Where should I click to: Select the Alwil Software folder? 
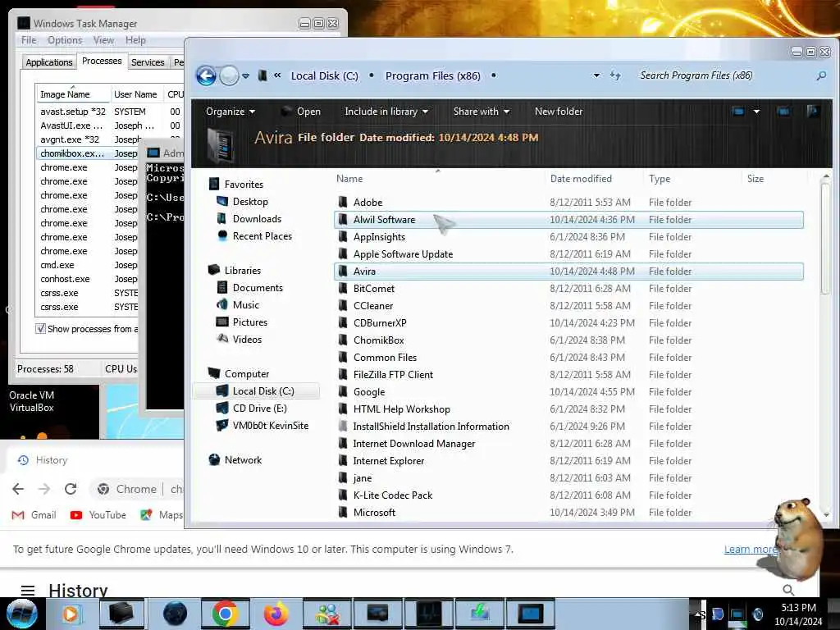coord(568,220)
